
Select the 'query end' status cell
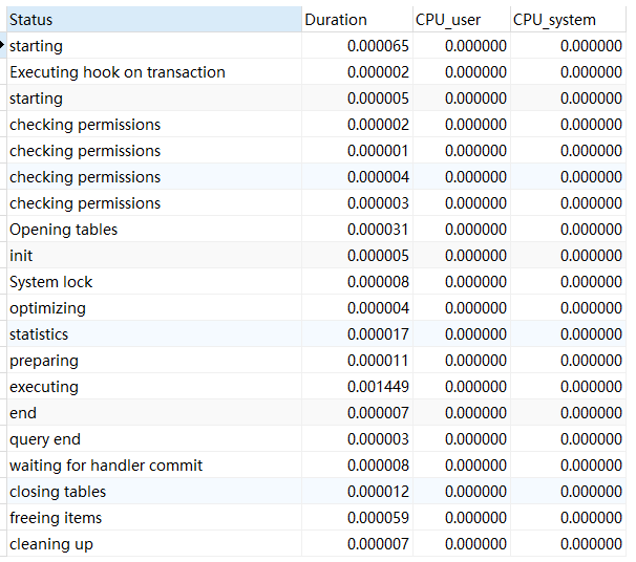click(45, 439)
